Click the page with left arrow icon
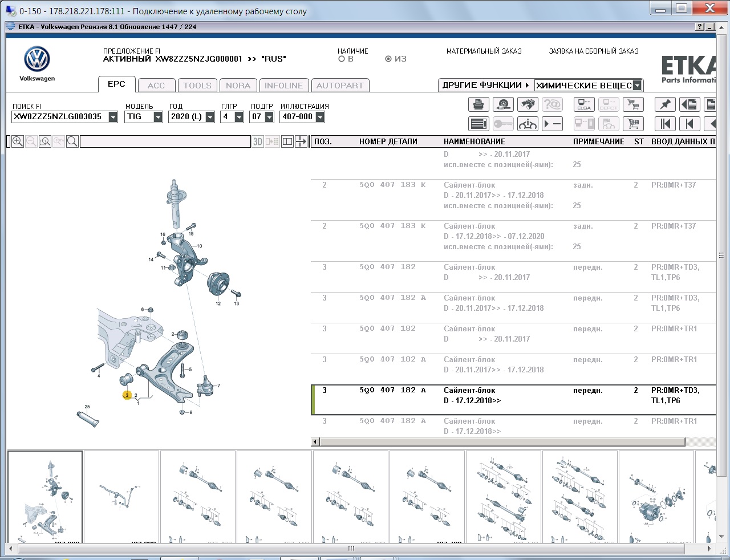The height and width of the screenshot is (560, 730). (690, 104)
